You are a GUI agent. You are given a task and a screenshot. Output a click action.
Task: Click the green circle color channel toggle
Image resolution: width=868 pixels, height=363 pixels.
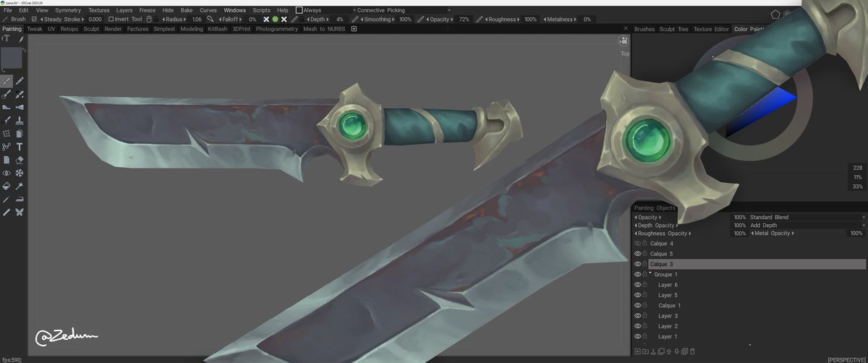pyautogui.click(x=275, y=20)
